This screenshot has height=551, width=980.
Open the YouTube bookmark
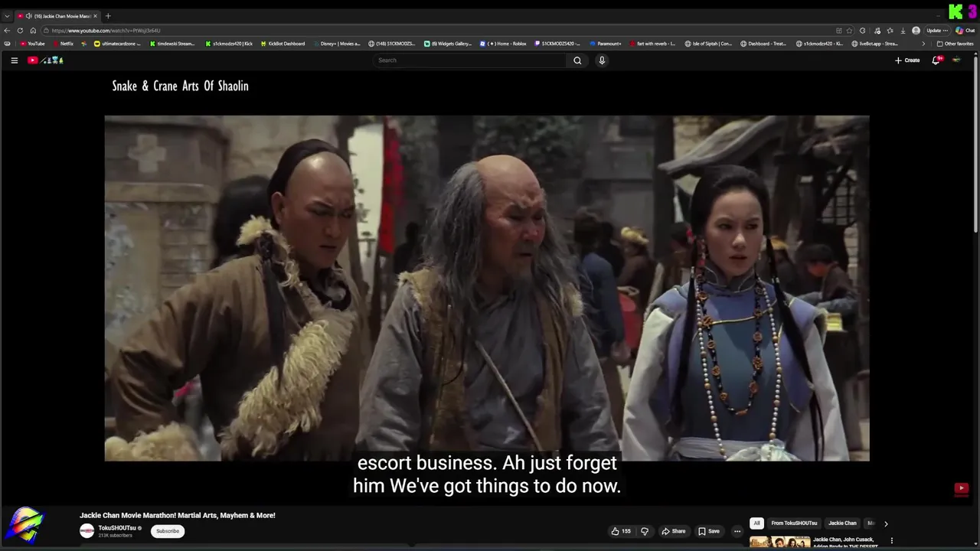point(32,44)
